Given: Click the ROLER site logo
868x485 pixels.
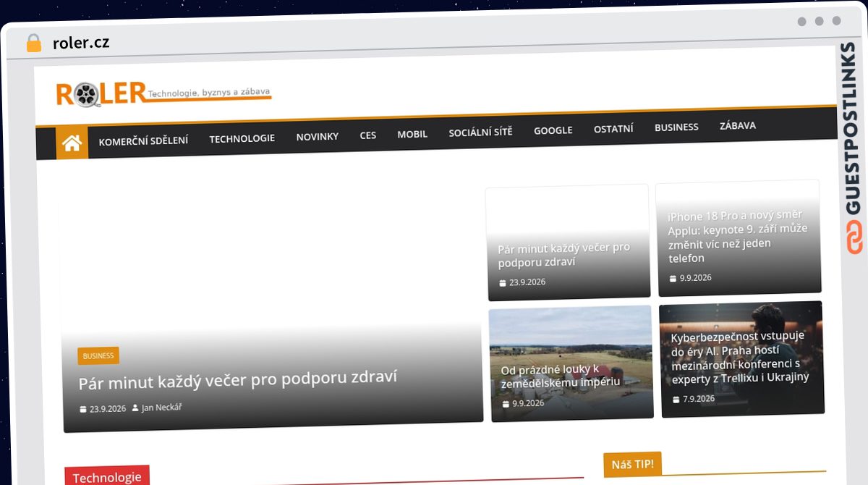Looking at the screenshot, I should [x=101, y=94].
